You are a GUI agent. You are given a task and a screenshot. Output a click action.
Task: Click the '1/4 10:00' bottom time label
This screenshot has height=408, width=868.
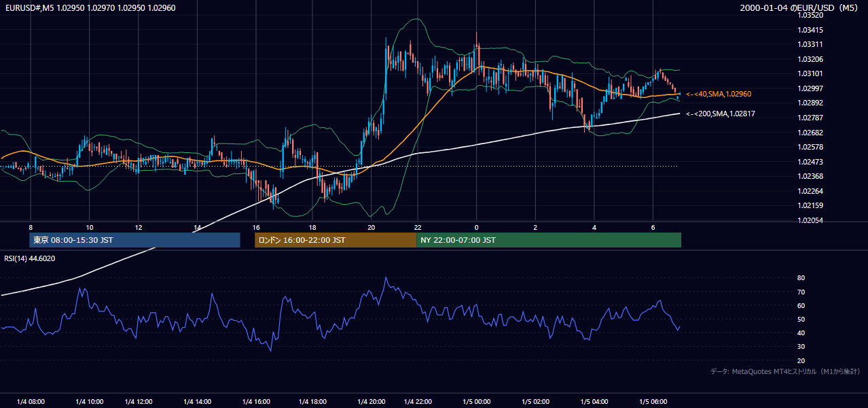point(89,402)
